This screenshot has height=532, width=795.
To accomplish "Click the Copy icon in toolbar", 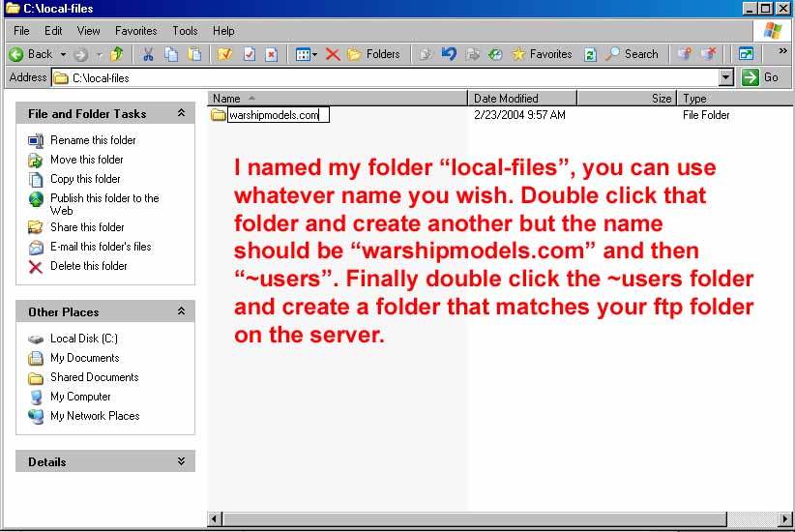I will pos(171,54).
